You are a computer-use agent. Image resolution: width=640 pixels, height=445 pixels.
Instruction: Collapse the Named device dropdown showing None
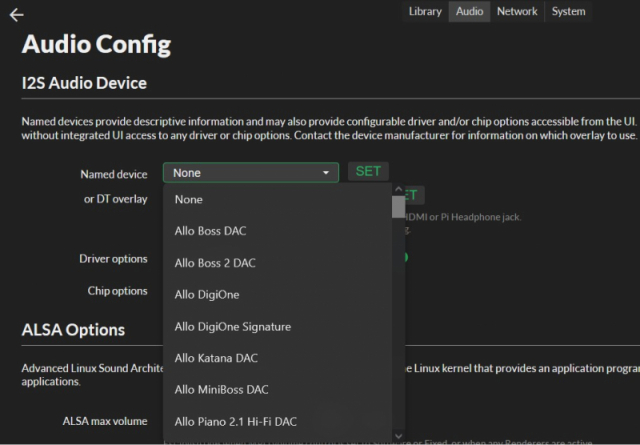click(x=251, y=173)
